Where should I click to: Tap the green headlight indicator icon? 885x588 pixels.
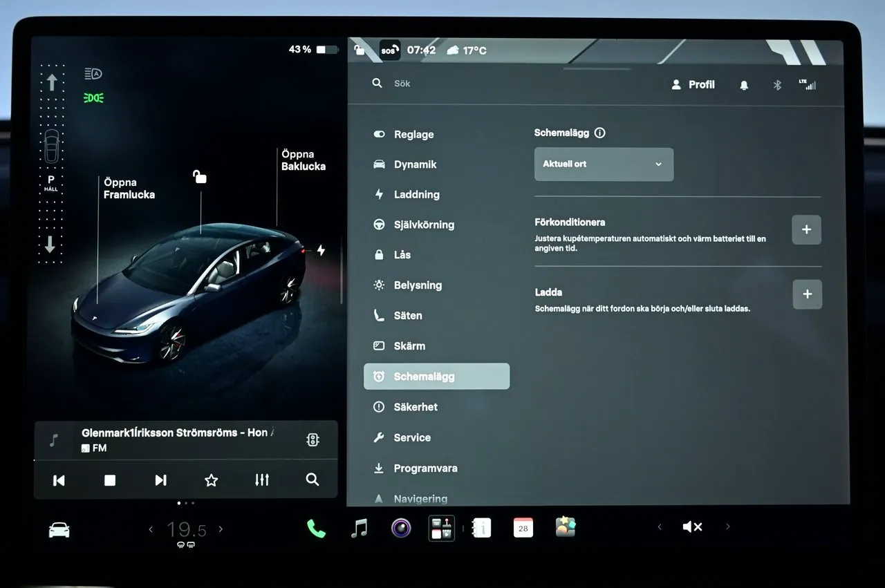93,98
